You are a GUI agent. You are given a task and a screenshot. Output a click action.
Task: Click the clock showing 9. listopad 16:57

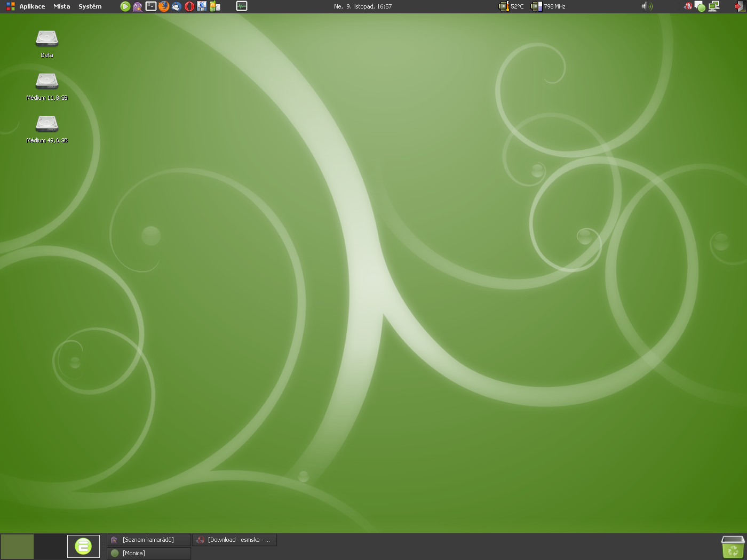pos(363,6)
